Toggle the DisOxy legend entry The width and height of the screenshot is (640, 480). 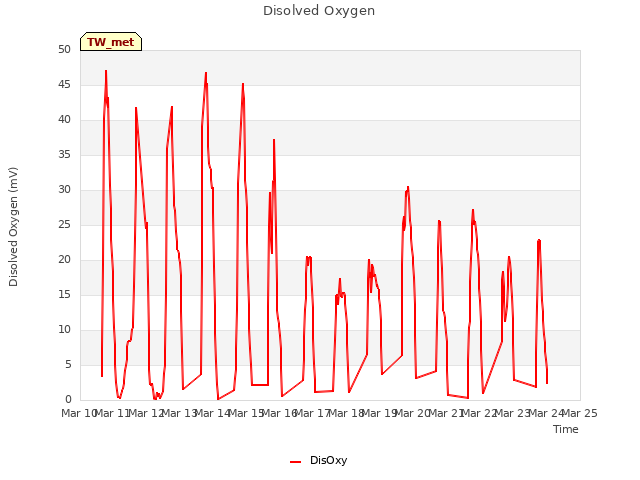pos(318,460)
